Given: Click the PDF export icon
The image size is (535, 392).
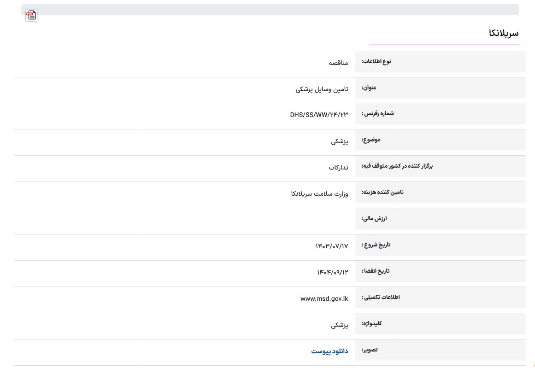Looking at the screenshot, I should click(x=31, y=15).
